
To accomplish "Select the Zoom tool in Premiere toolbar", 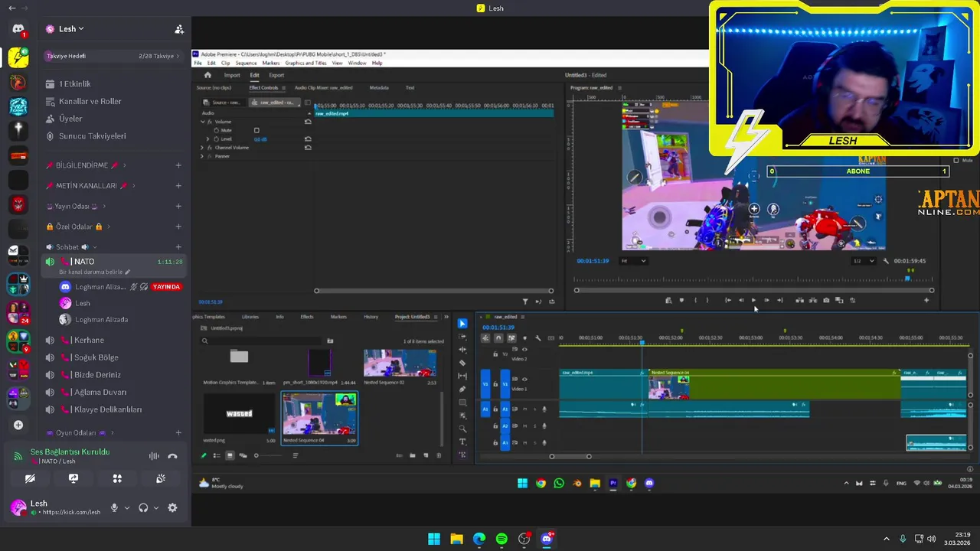I will coord(462,429).
